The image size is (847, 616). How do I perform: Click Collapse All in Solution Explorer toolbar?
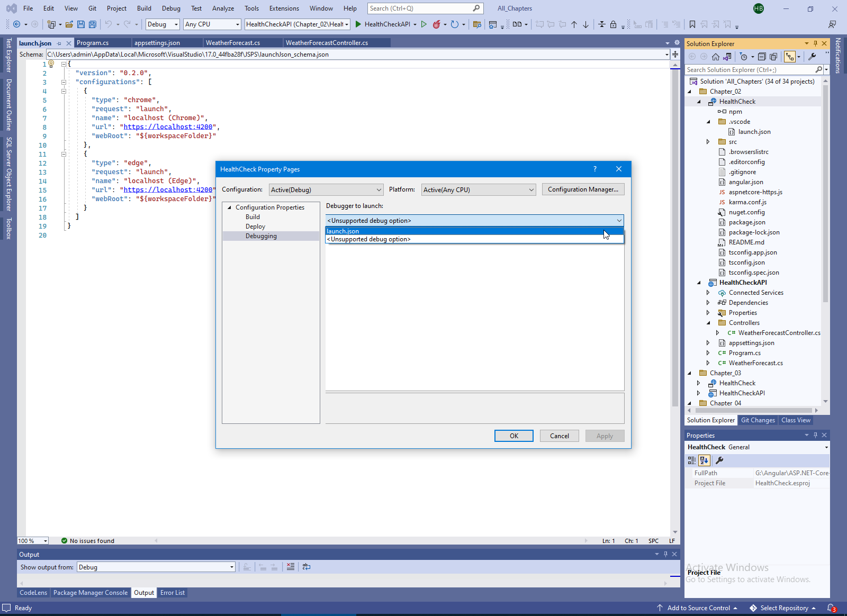pos(762,57)
